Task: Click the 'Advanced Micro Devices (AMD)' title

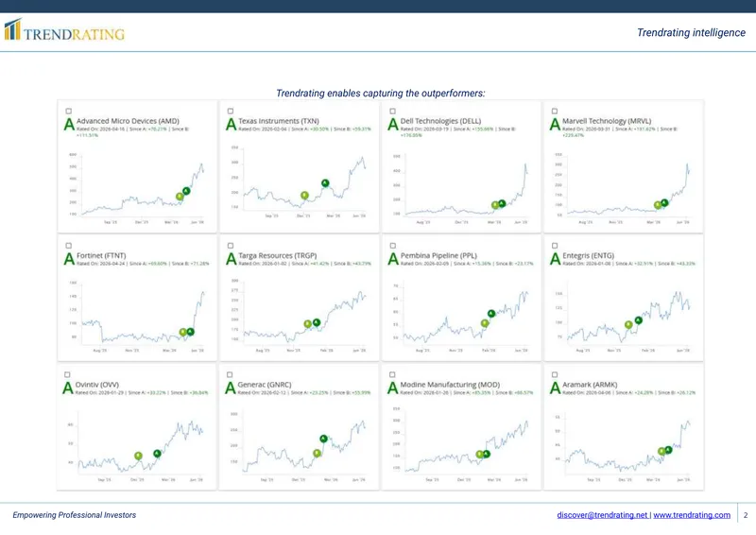Action: [128, 121]
